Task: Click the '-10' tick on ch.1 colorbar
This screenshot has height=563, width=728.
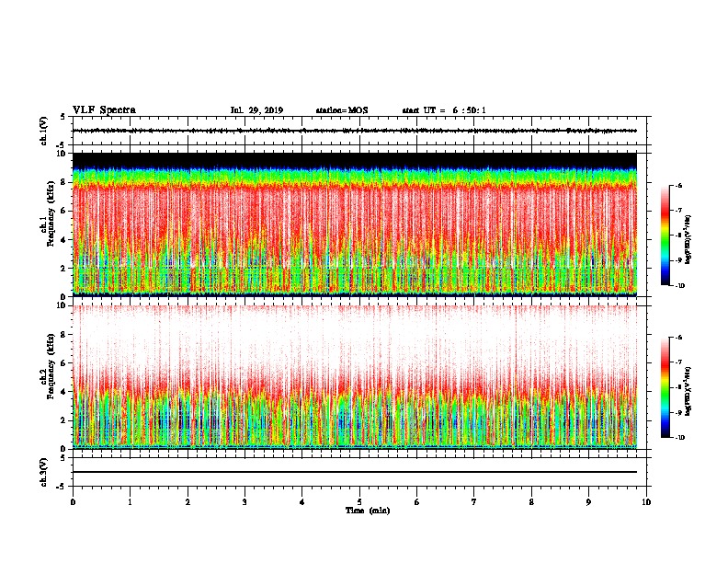Action: pyautogui.click(x=679, y=285)
